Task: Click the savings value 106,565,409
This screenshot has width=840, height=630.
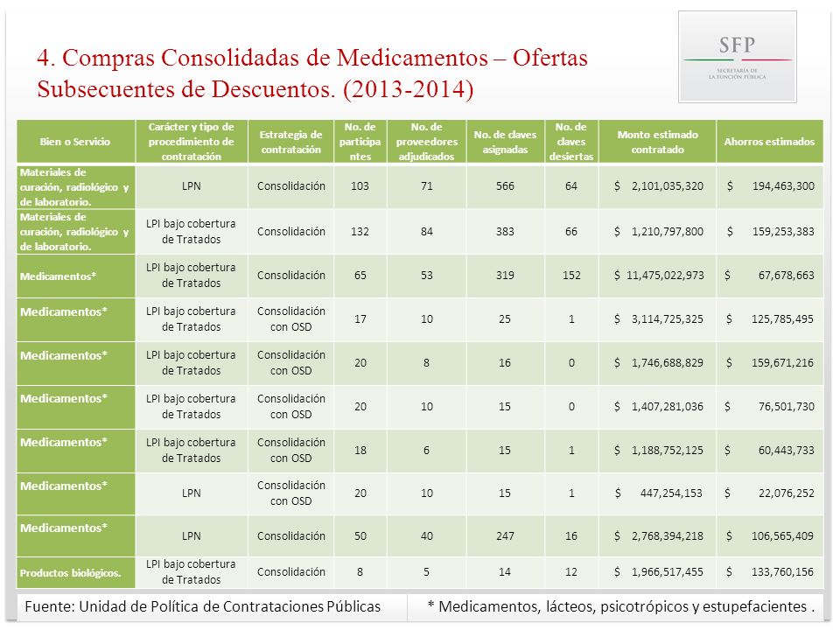Action: click(782, 536)
